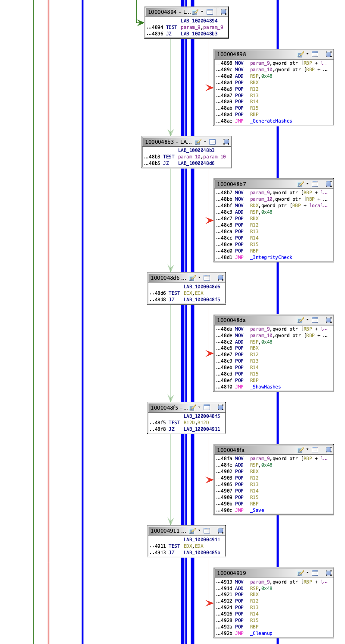Set background color for block 100004894

(x=195, y=12)
